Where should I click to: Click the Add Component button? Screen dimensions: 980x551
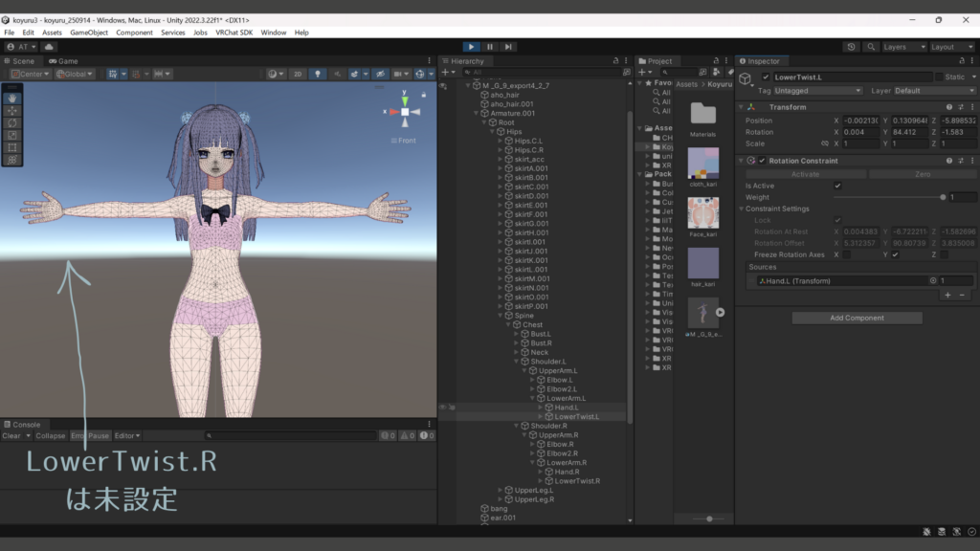click(857, 318)
